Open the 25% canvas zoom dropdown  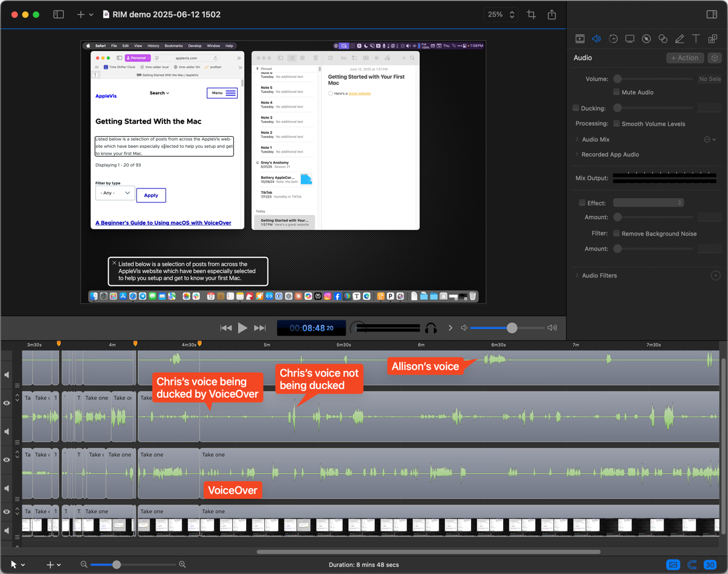pos(502,15)
